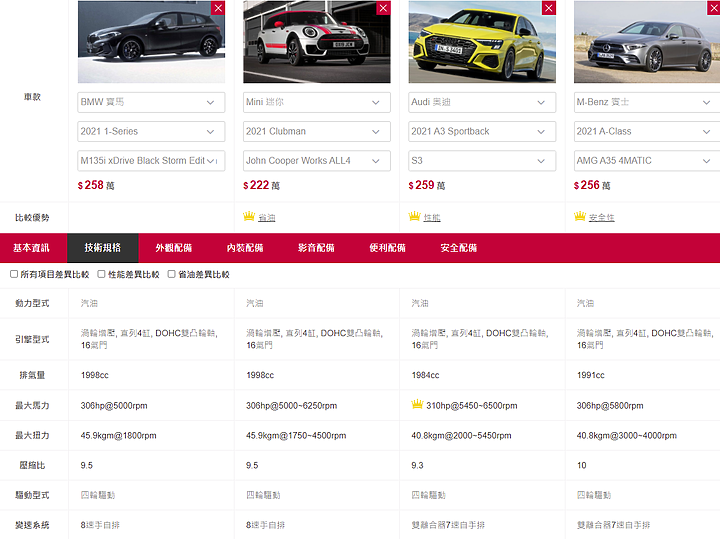Switch to 便利配備 tab
Screen dimensions: 720x539
tap(388, 248)
